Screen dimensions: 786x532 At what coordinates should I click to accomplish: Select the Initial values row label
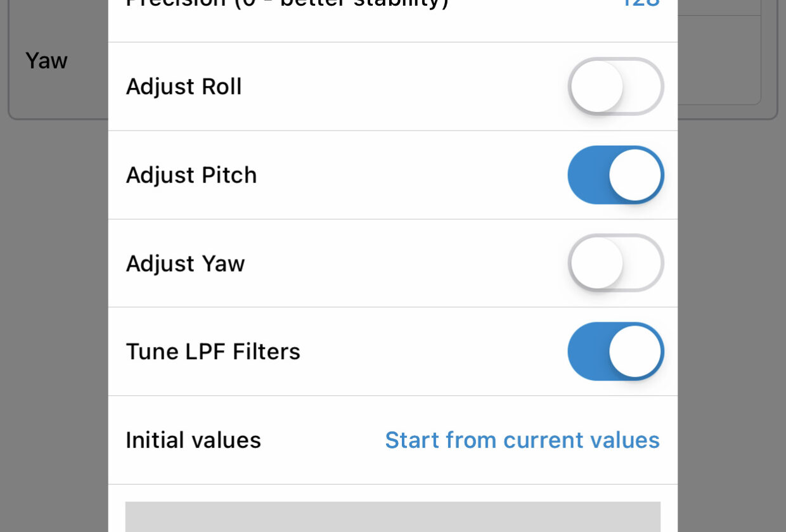(x=193, y=440)
